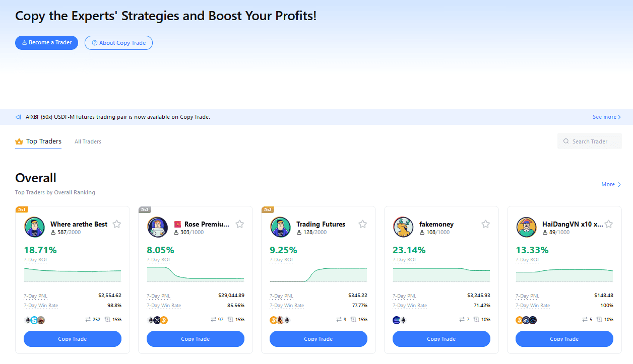Open Where arethe Best avatar
The height and width of the screenshot is (364, 633).
34,227
